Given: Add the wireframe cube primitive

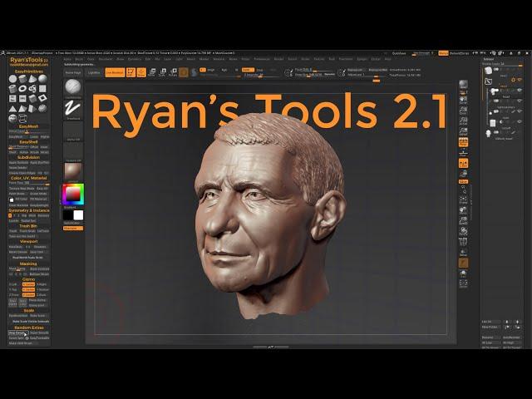Looking at the screenshot, I should pyautogui.click(x=22, y=118).
